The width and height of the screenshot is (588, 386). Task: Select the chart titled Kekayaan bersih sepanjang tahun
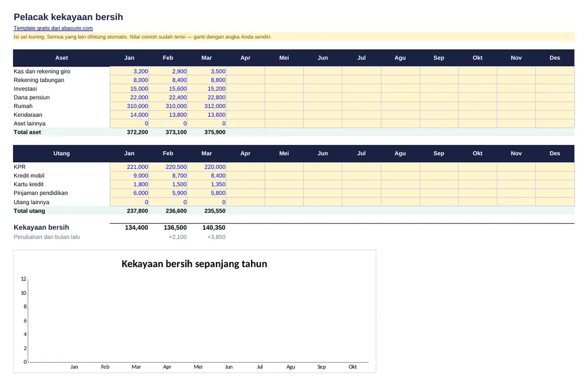[195, 311]
